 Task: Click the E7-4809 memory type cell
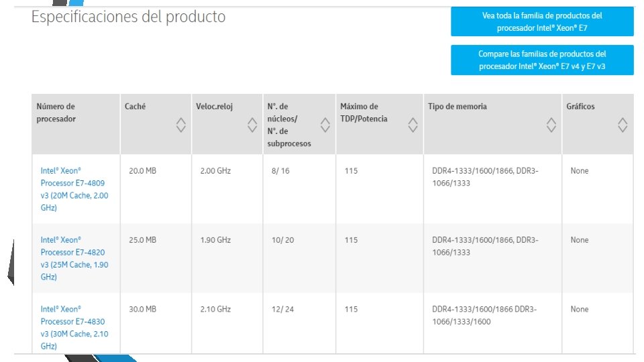485,177
